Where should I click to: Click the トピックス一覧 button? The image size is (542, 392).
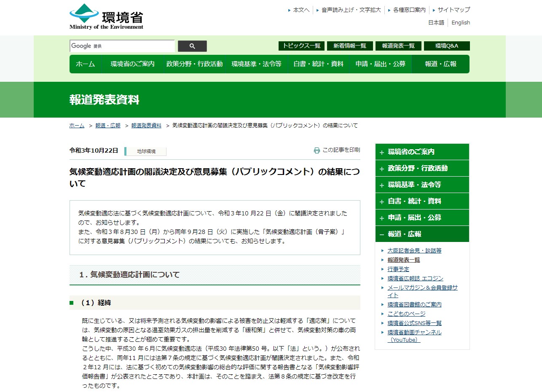301,46
